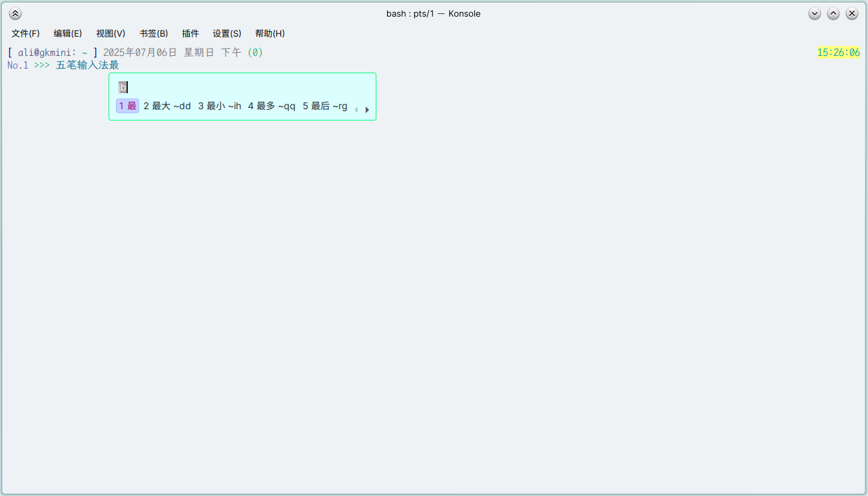Image resolution: width=868 pixels, height=496 pixels.
Task: Click the title bar text bash : pts/1 — Konsole
Action: pyautogui.click(x=434, y=13)
